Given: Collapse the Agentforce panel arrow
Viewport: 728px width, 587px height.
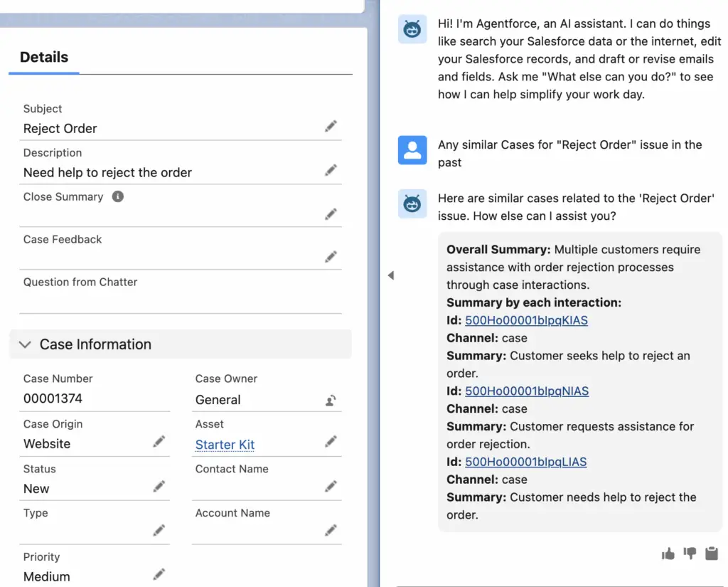Looking at the screenshot, I should click(x=391, y=275).
